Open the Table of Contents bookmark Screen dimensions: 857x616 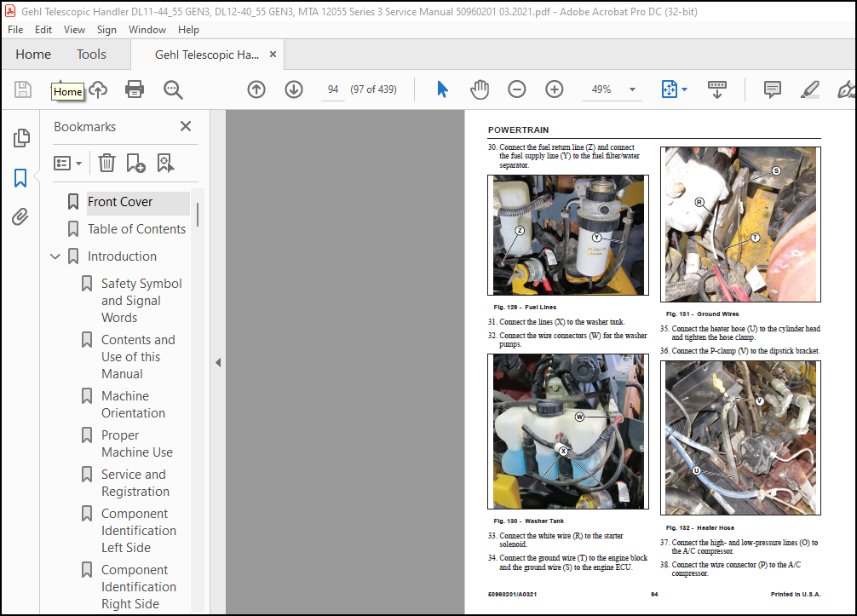[x=136, y=229]
